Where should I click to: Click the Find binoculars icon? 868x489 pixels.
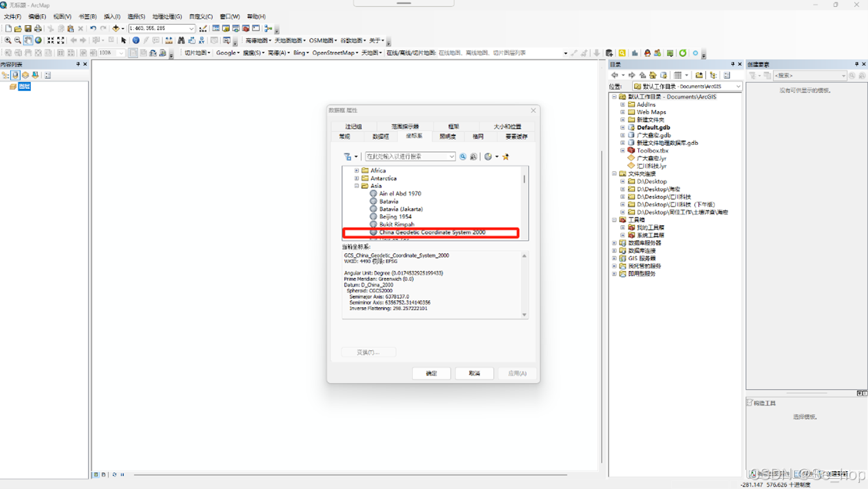pos(181,40)
